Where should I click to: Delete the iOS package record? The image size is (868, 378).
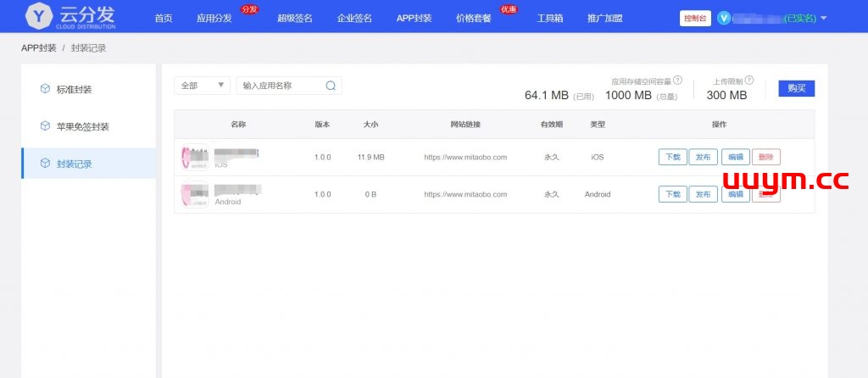(765, 157)
